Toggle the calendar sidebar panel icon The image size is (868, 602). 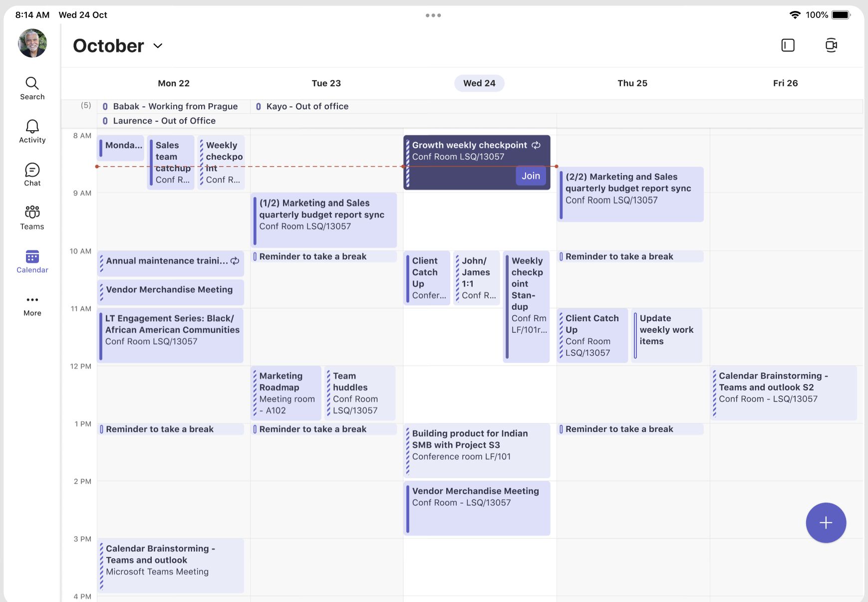coord(788,45)
